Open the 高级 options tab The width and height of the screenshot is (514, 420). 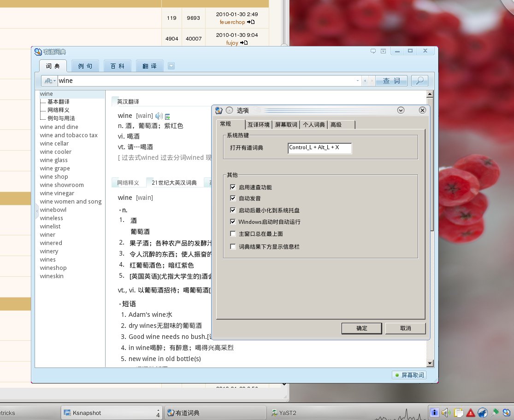pyautogui.click(x=341, y=125)
